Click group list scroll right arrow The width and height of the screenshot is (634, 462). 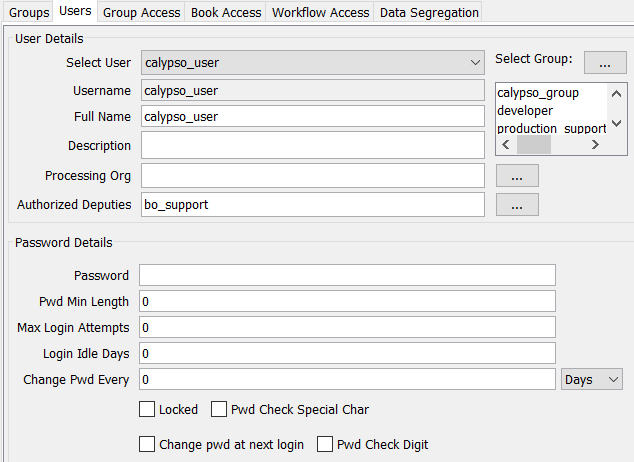click(595, 144)
